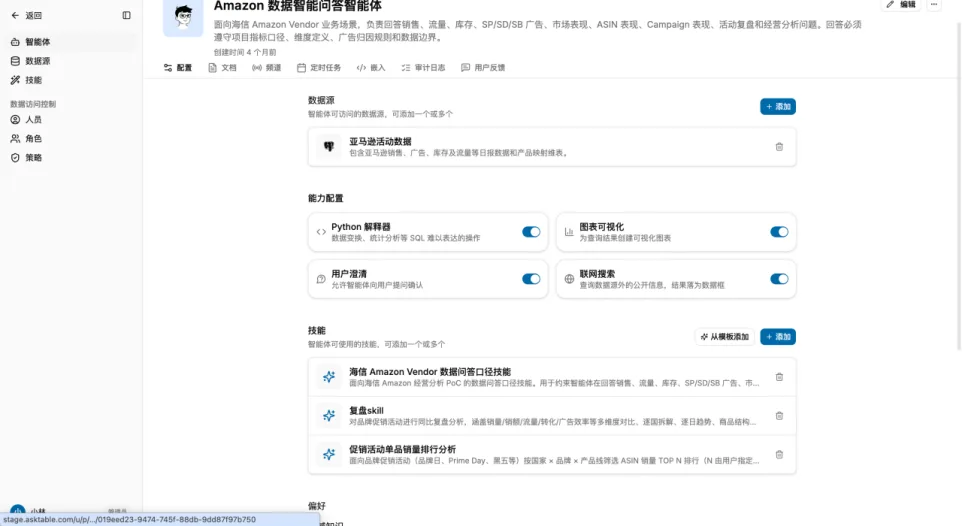Click the 编辑 button
Screen dimensions: 962x526
901,5
